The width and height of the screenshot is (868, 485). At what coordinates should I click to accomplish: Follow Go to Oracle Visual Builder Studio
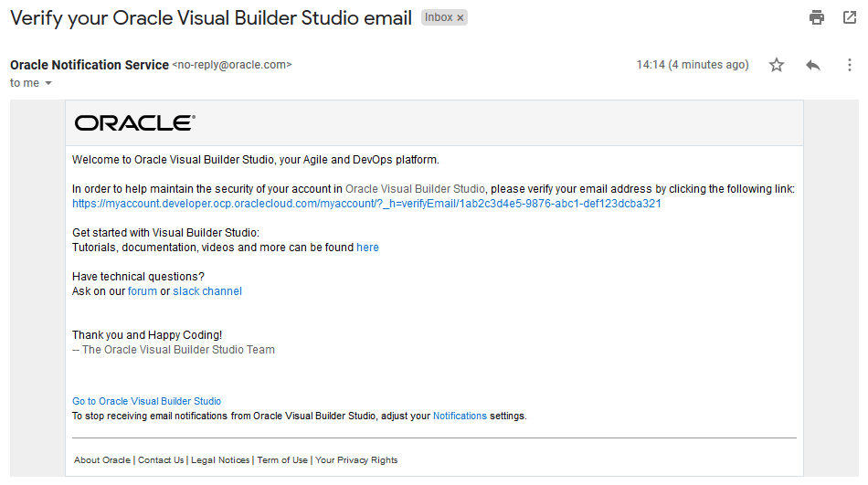147,401
